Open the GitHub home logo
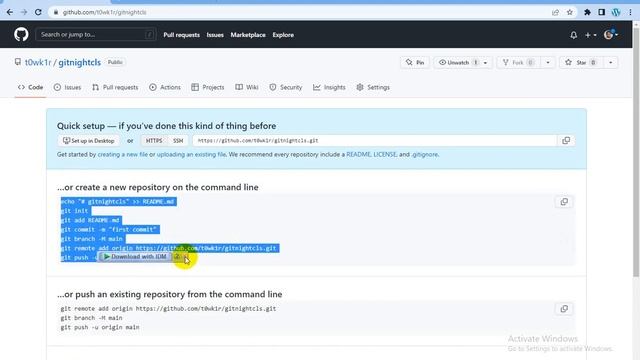This screenshot has width=640, height=360. [21, 35]
